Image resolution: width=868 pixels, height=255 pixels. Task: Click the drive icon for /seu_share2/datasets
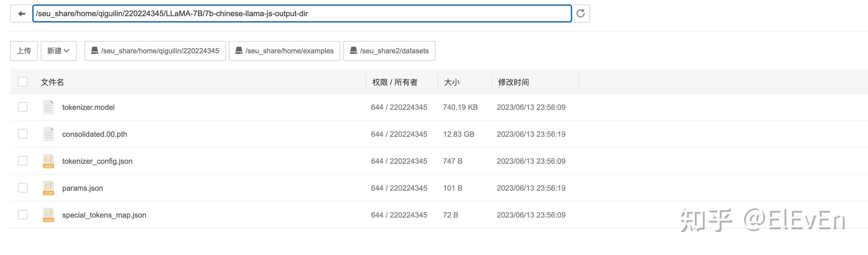(353, 51)
